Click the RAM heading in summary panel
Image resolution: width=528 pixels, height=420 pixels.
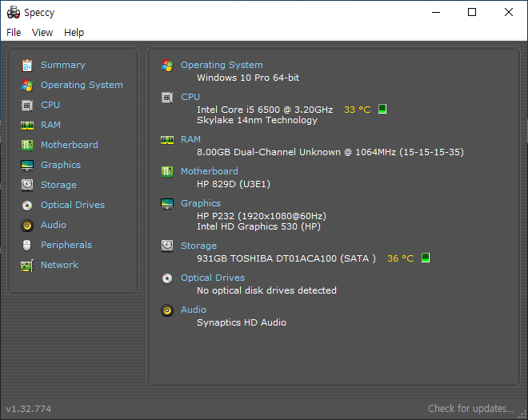190,139
